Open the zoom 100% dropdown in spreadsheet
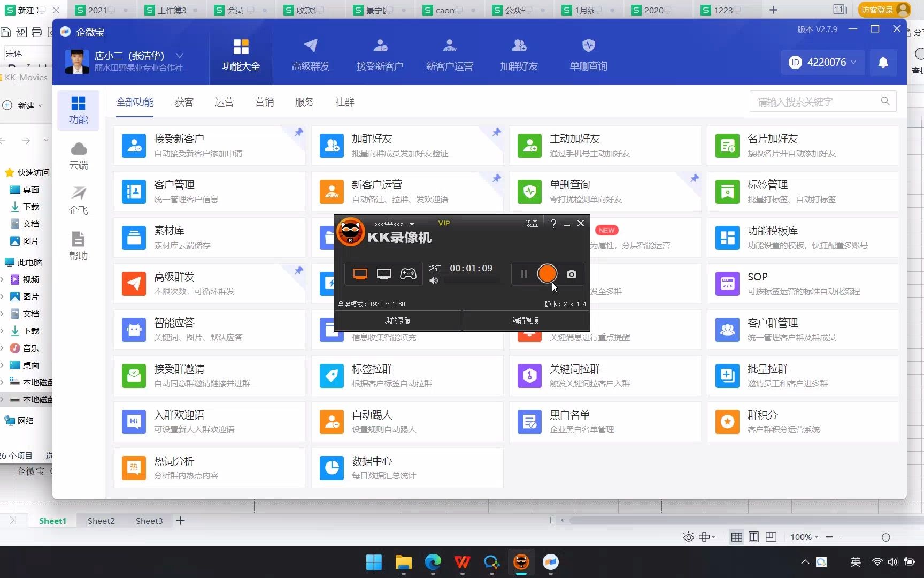924x578 pixels. (x=804, y=537)
